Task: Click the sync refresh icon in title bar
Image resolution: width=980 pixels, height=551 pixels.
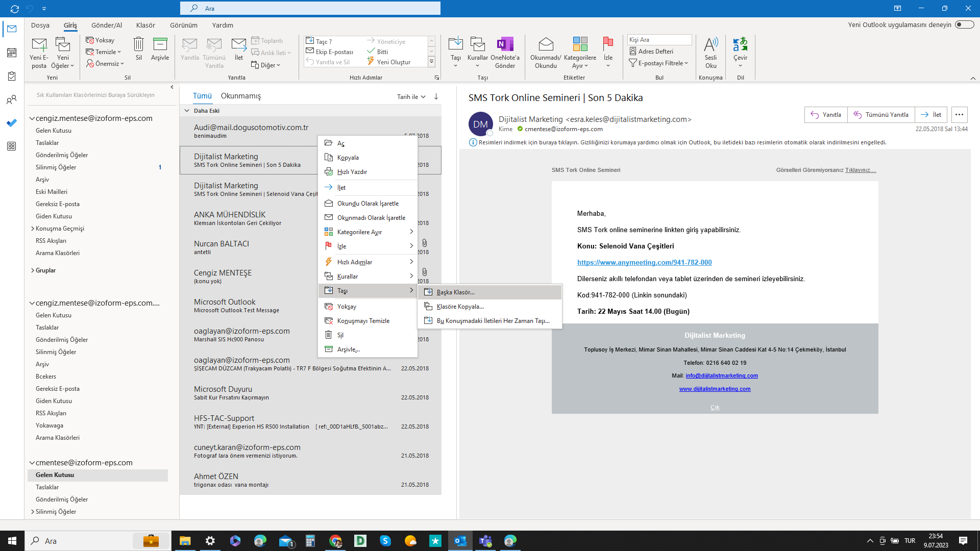Action: (14, 9)
